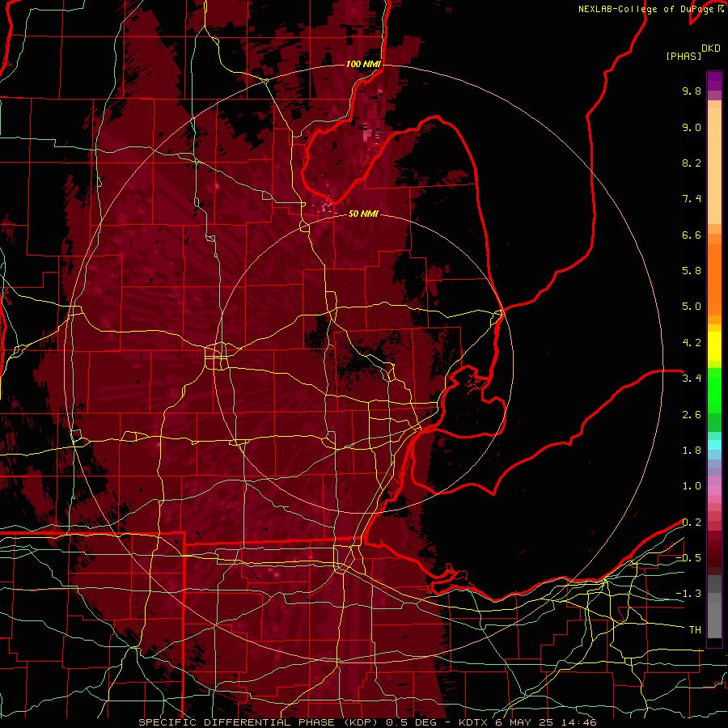This screenshot has width=728, height=728.
Task: Select the 6.6 scale value
Action: (692, 235)
